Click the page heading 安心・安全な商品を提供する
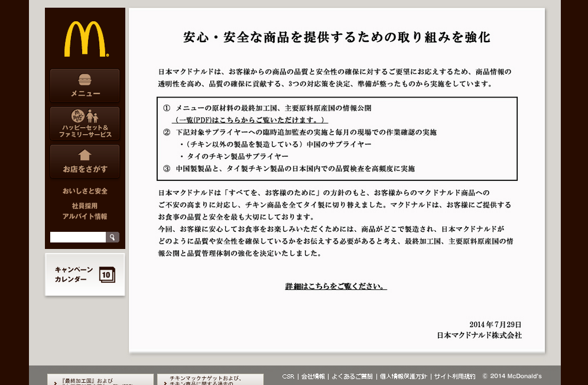The image size is (588, 385). point(337,37)
